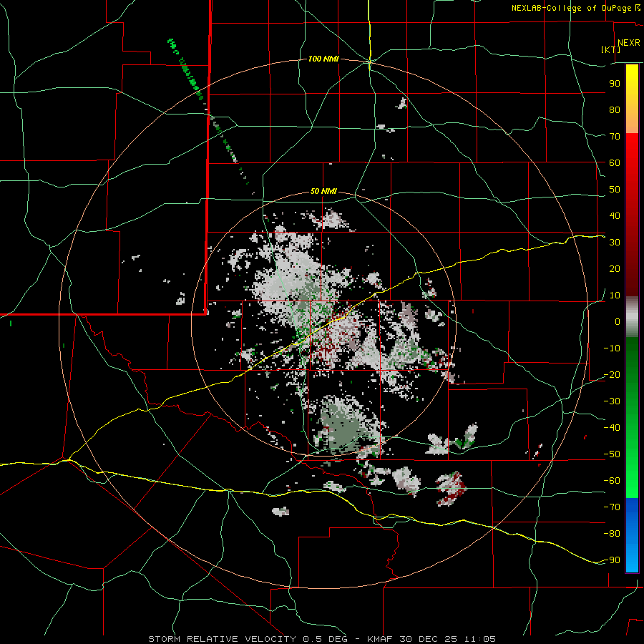Pick the blue segment of velocity color bar
This screenshot has width=644, height=644.
(x=632, y=535)
